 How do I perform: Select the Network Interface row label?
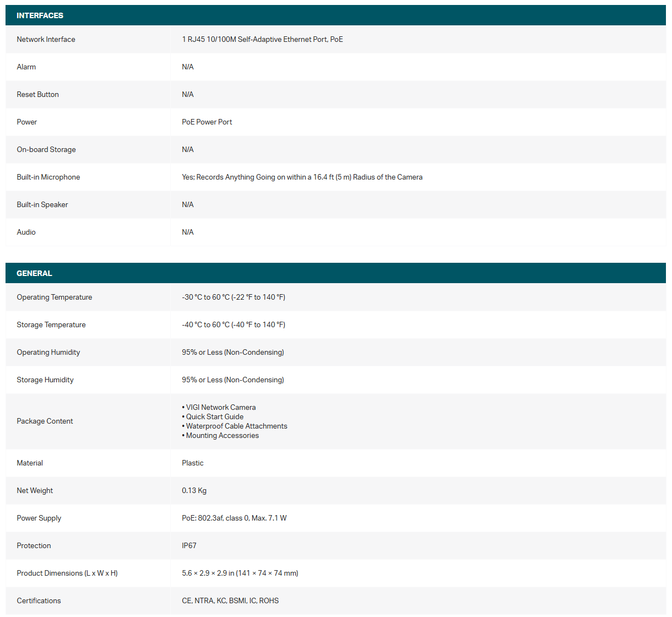[46, 39]
